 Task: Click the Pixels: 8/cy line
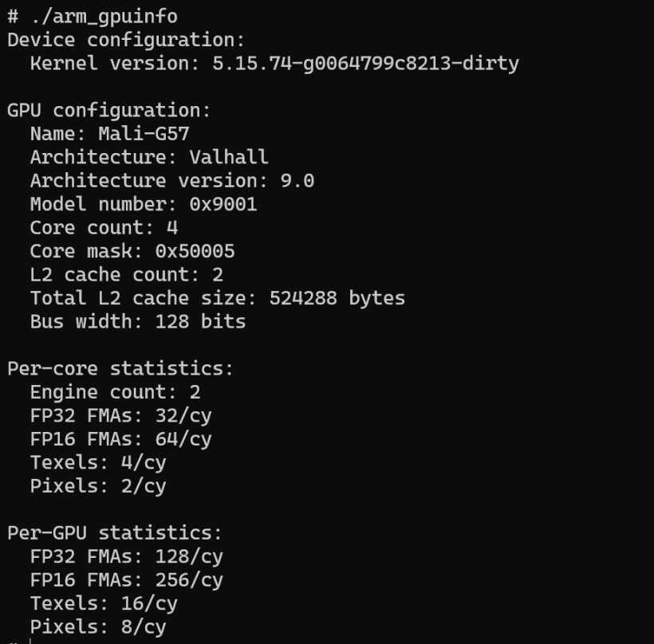tap(97, 626)
